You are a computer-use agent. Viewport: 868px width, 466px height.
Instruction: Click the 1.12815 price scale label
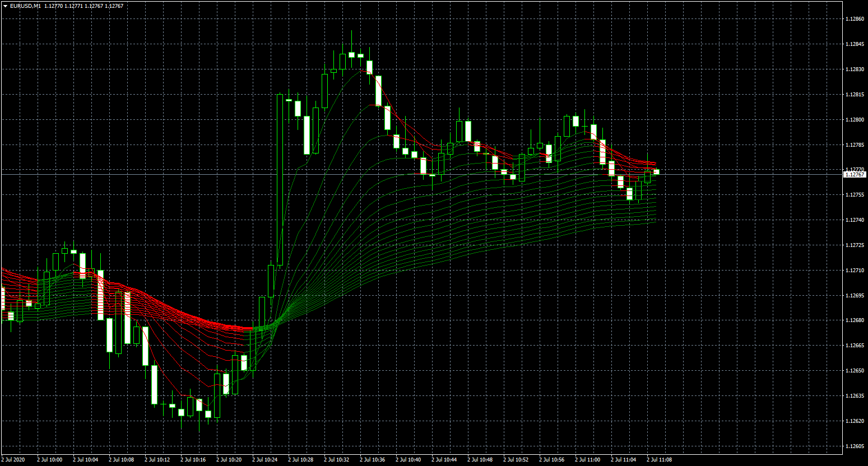point(854,95)
